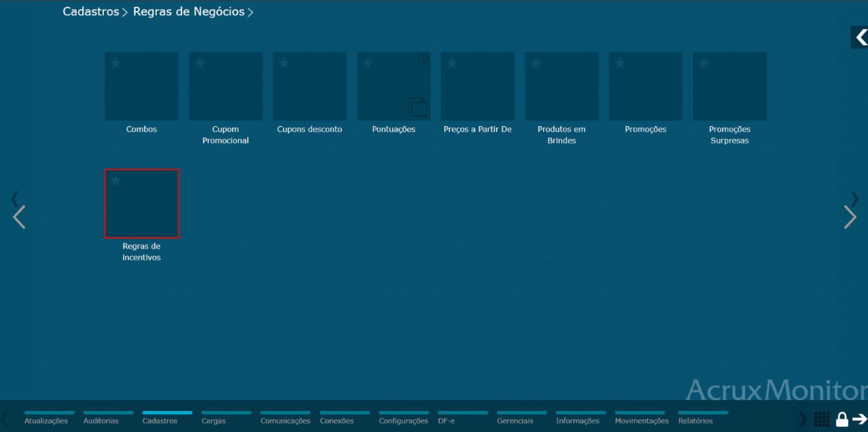Switch to the Gerenciais tab

pos(521,417)
